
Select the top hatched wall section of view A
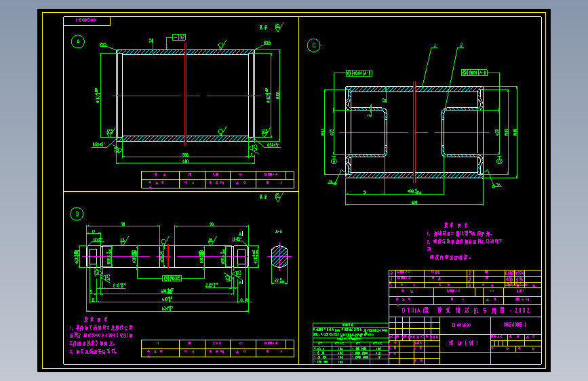(186, 52)
